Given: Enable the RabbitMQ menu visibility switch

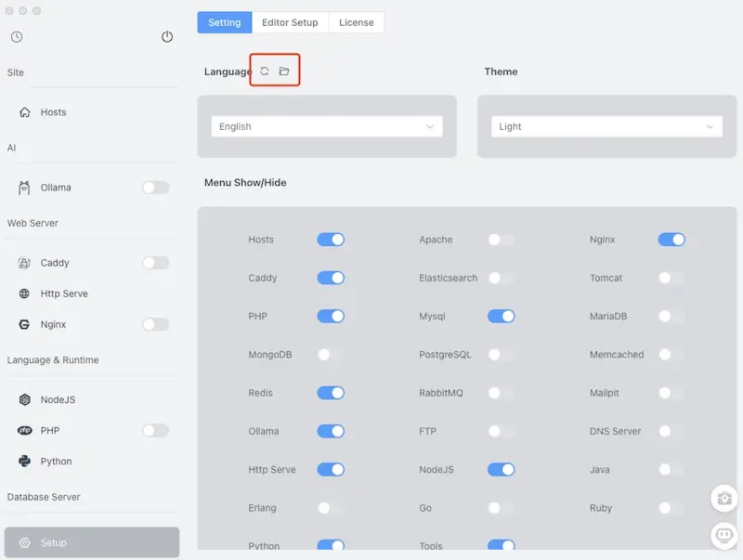Looking at the screenshot, I should (501, 393).
